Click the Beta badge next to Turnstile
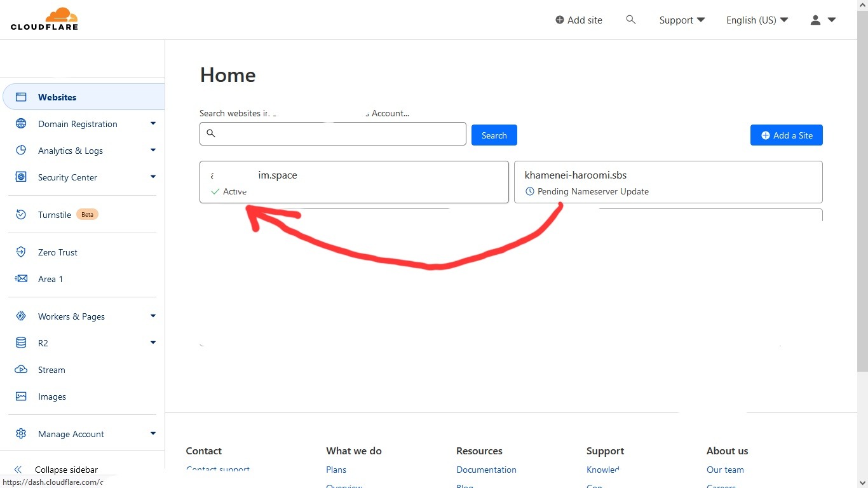The height and width of the screenshot is (488, 868). point(88,215)
